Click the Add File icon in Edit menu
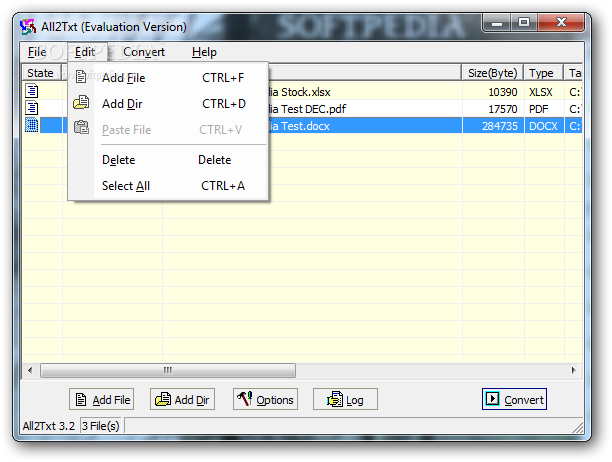 point(81,77)
